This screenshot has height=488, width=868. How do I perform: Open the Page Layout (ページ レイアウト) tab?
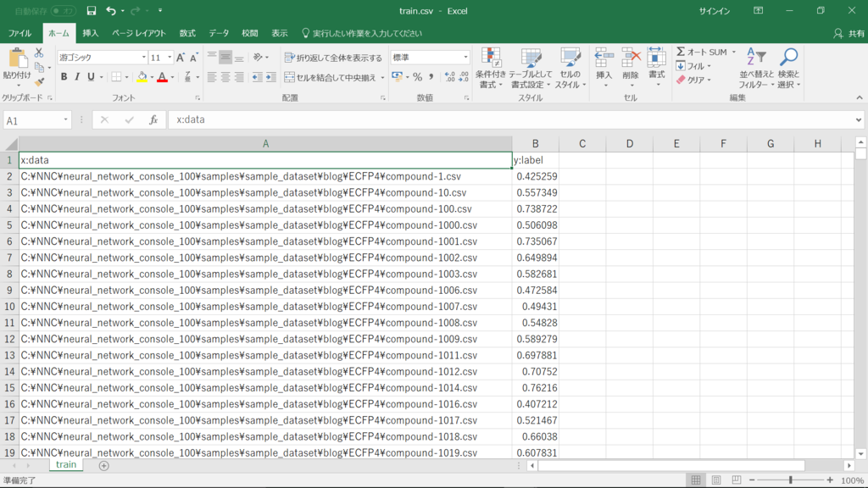(x=139, y=33)
